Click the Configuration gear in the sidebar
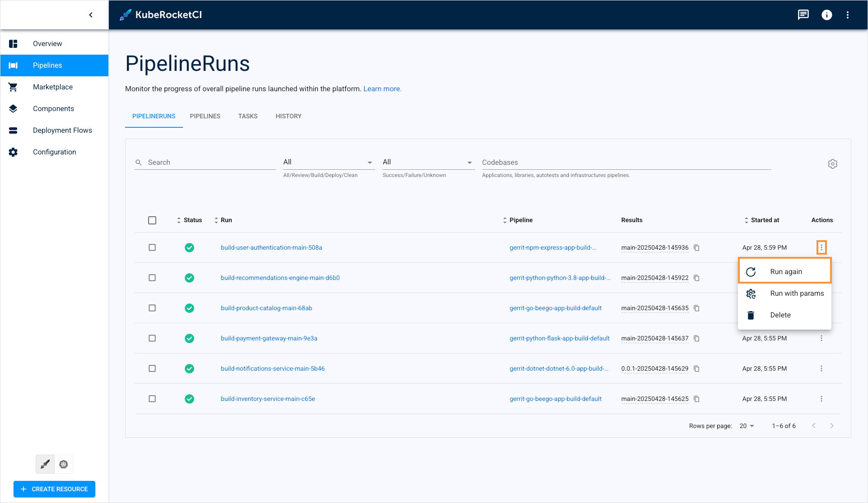The image size is (868, 503). point(13,152)
